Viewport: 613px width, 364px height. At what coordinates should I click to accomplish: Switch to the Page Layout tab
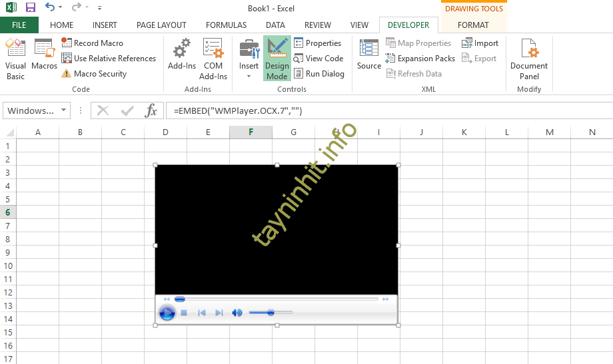161,25
